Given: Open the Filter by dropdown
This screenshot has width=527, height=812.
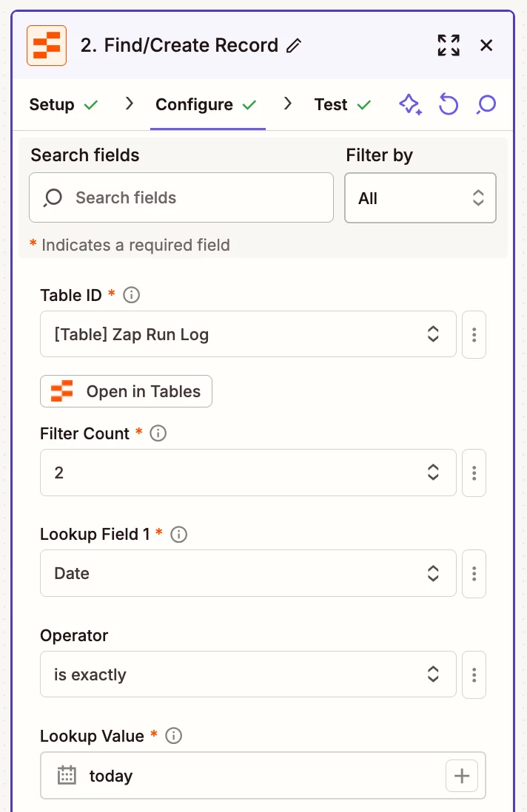Looking at the screenshot, I should coord(420,198).
